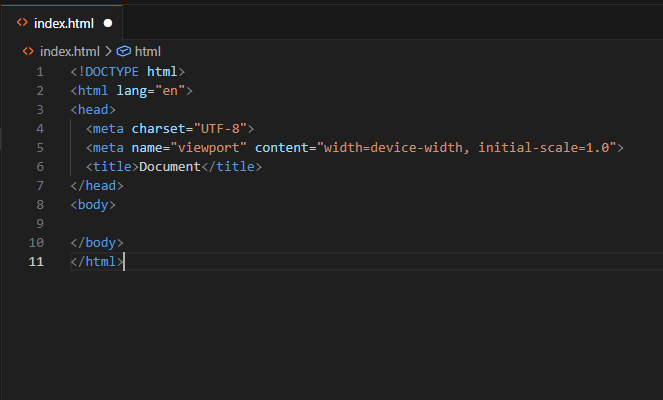Click line number 11 in the gutter

click(37, 261)
